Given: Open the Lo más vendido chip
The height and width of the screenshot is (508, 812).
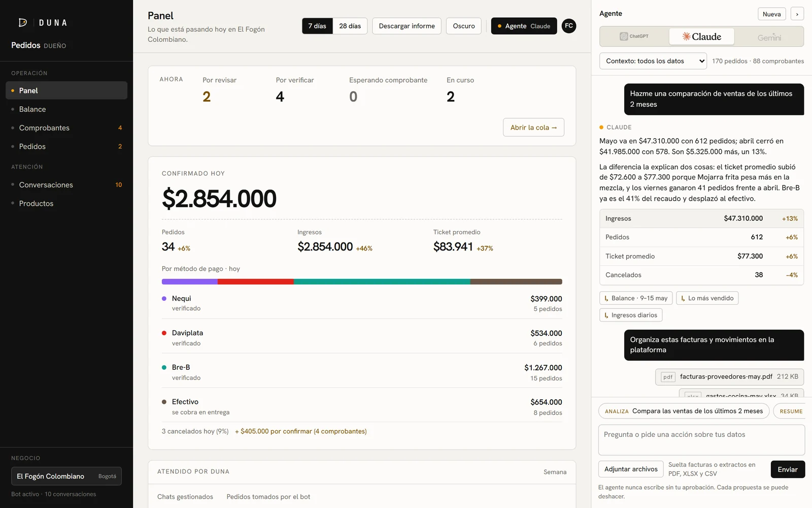Looking at the screenshot, I should click(x=707, y=298).
